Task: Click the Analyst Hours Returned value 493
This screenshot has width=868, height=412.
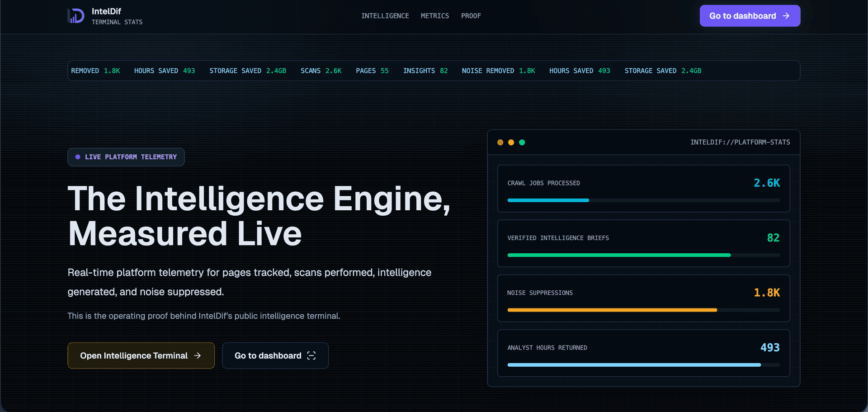Action: click(x=770, y=347)
